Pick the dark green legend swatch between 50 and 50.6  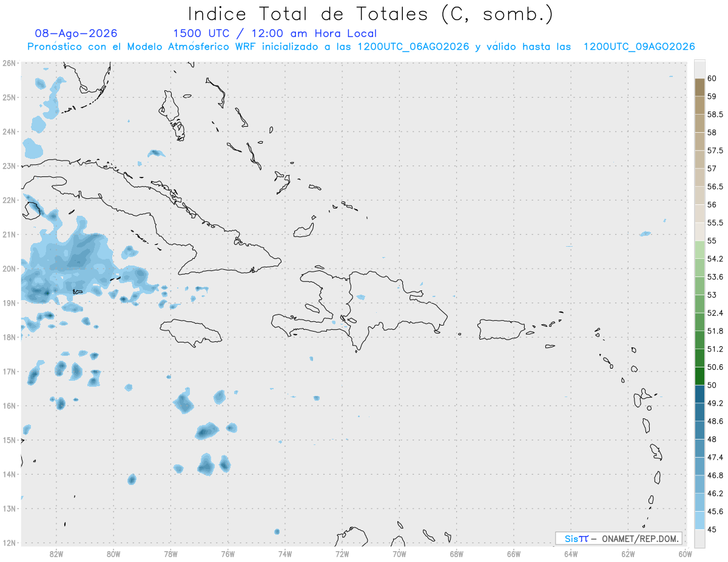click(699, 376)
